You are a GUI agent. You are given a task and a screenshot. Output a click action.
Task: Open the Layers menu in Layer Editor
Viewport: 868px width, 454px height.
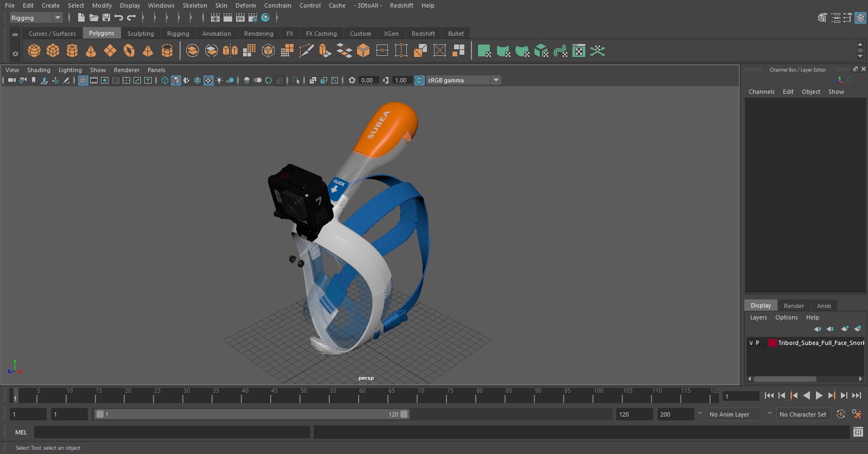click(758, 317)
